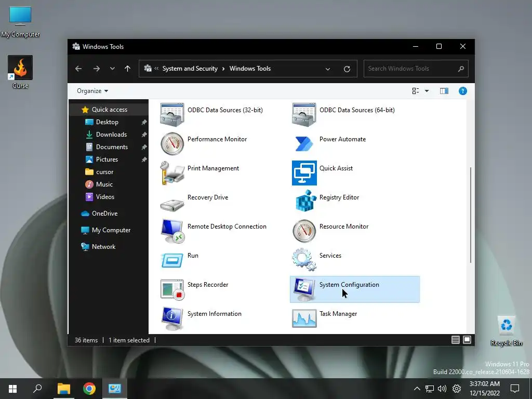Open File Explorer from the taskbar

click(64, 389)
